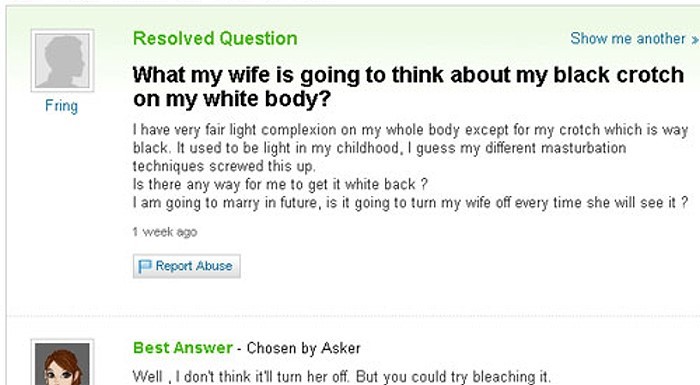Click the line starting techniques screwed
Image resolution: width=700 pixels, height=385 pixels.
[x=224, y=166]
